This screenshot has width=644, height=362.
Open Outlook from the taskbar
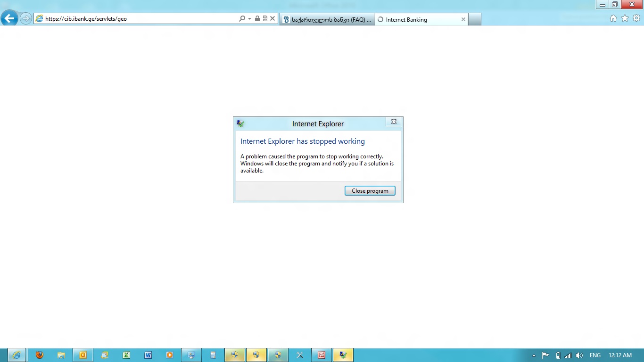coord(83,355)
